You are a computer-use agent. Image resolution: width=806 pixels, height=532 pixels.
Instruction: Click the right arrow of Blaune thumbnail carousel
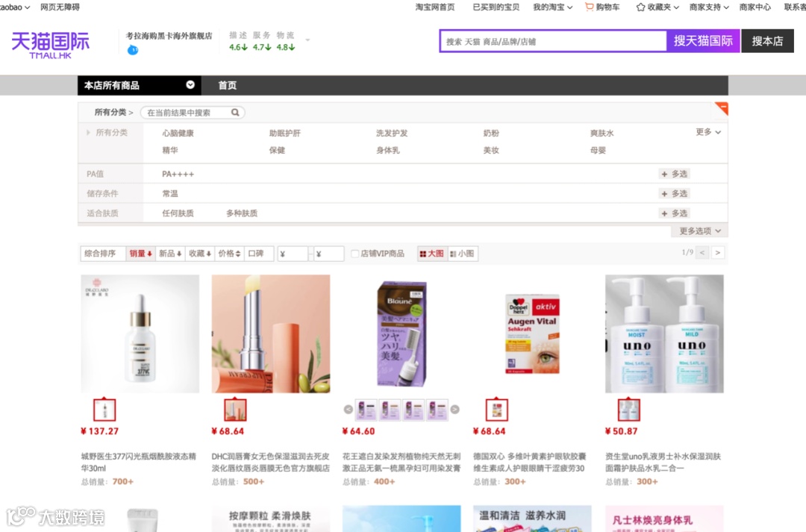click(455, 410)
